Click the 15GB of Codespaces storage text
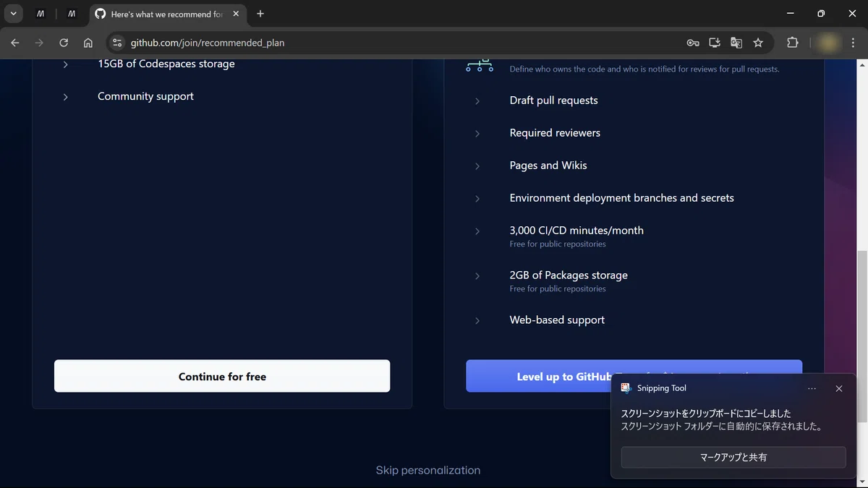 [166, 64]
